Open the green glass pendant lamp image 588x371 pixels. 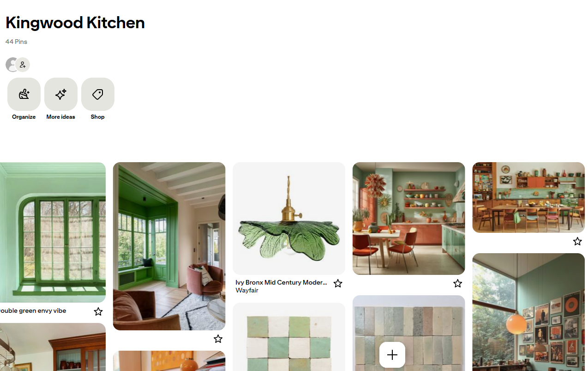tap(289, 219)
